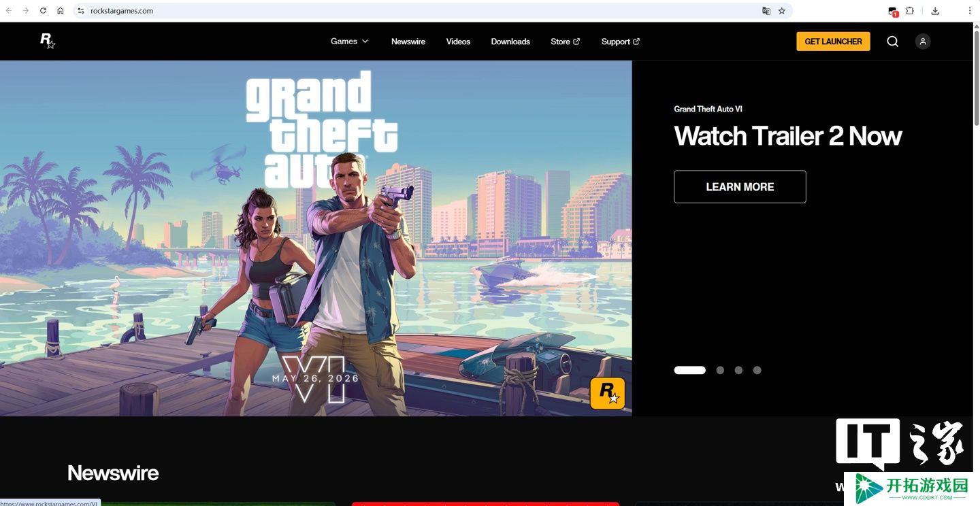Select the second carousel slide dot
The width and height of the screenshot is (980, 506).
(720, 370)
